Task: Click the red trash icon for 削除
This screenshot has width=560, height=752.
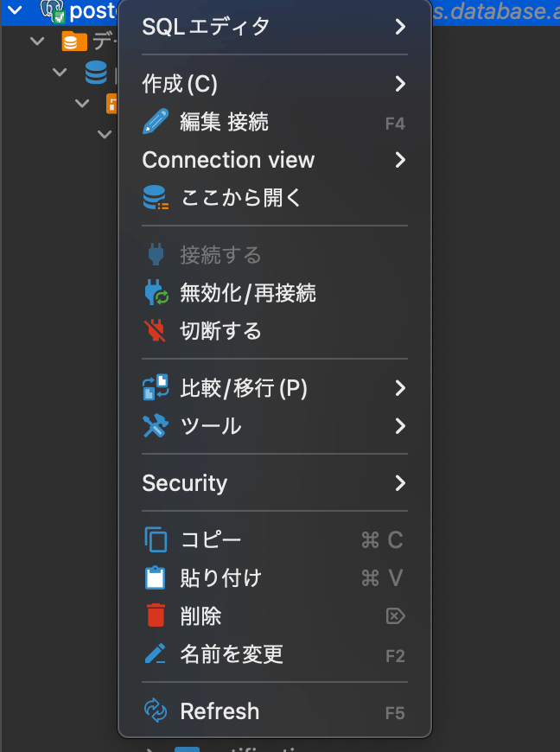Action: point(156,615)
